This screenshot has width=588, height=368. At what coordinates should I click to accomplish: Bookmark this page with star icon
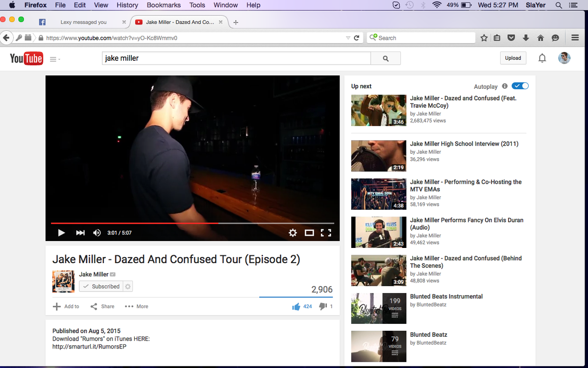(x=484, y=38)
